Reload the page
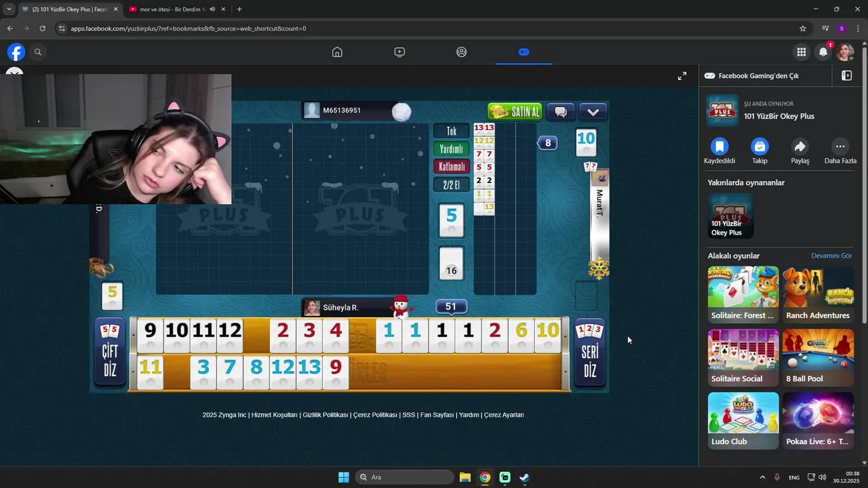868x488 pixels. pos(42,28)
